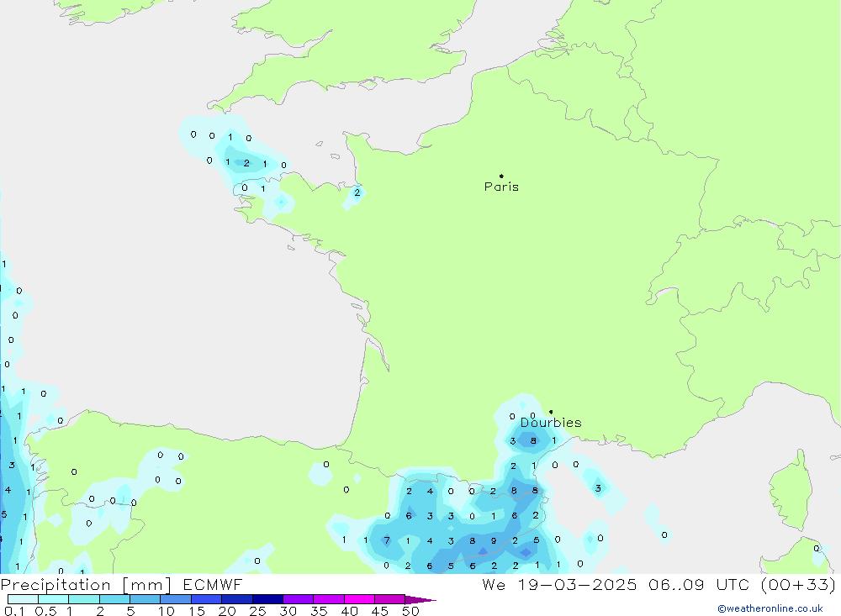Pick the 15–20 mm blue legend swatch
Viewport: 841px width, 616px height.
[207, 599]
